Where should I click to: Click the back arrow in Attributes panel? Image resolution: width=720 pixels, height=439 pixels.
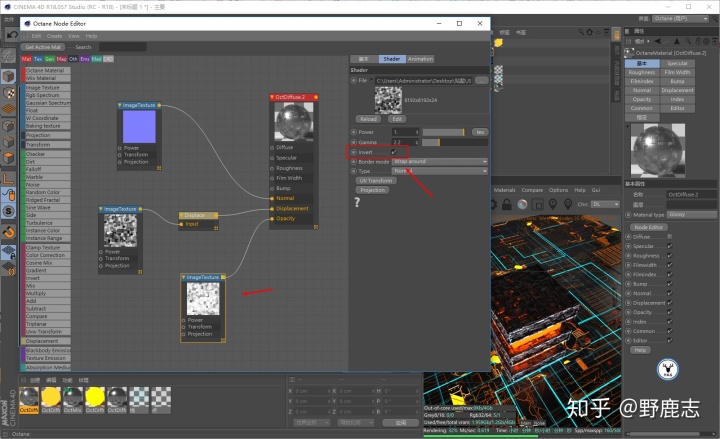coord(658,41)
